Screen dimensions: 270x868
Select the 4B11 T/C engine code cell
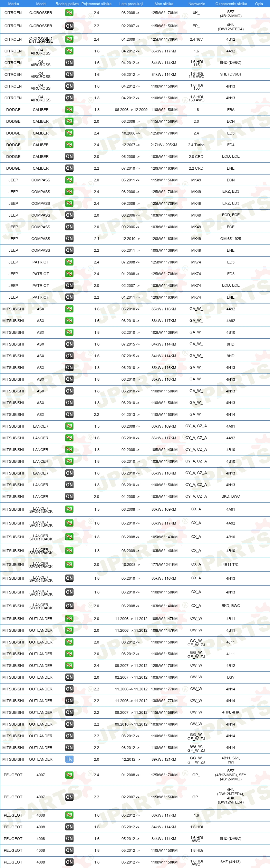click(x=231, y=565)
